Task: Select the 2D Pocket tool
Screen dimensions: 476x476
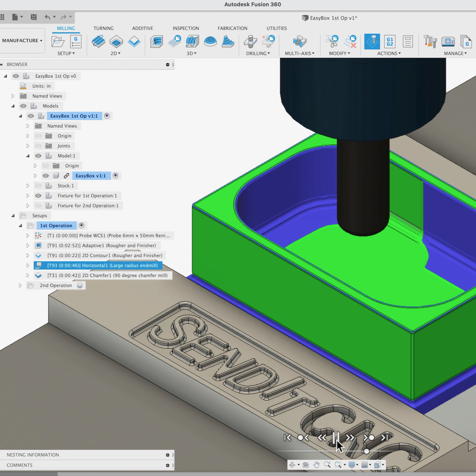Action: click(116, 42)
